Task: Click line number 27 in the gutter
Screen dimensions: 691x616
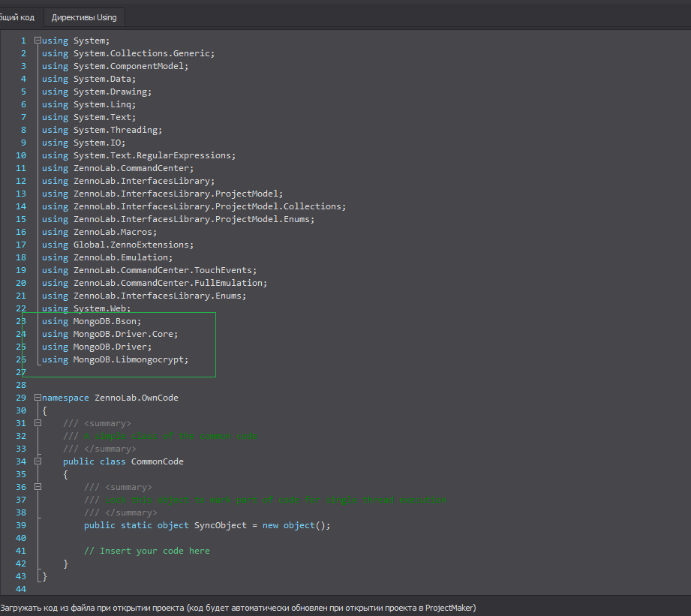Action: (x=20, y=372)
